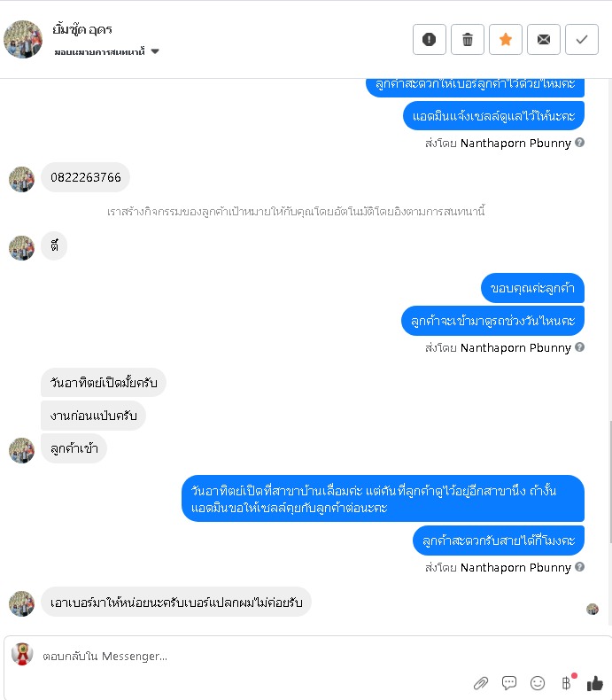Viewport: 612px width, 700px height.
Task: Click the conversation vertical scrollbar
Action: [x=610, y=482]
